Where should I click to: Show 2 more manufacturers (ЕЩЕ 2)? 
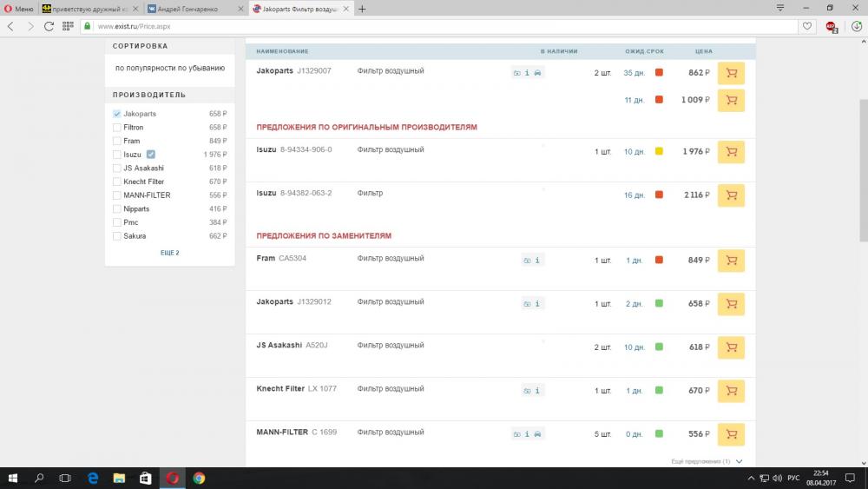point(169,253)
